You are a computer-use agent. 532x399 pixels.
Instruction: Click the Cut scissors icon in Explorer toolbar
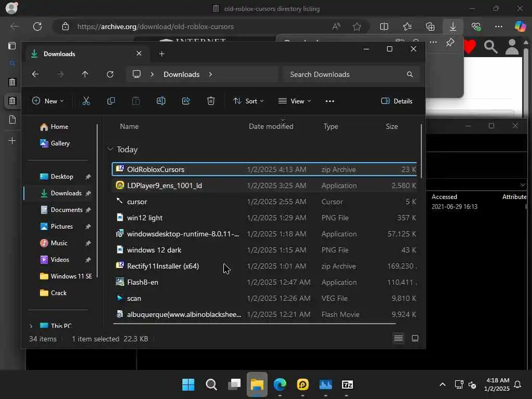(86, 101)
